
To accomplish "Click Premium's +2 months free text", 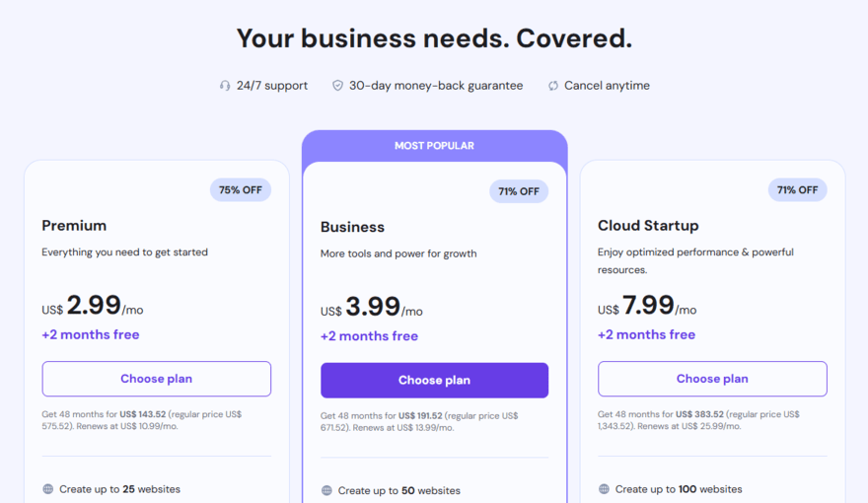I will (91, 334).
